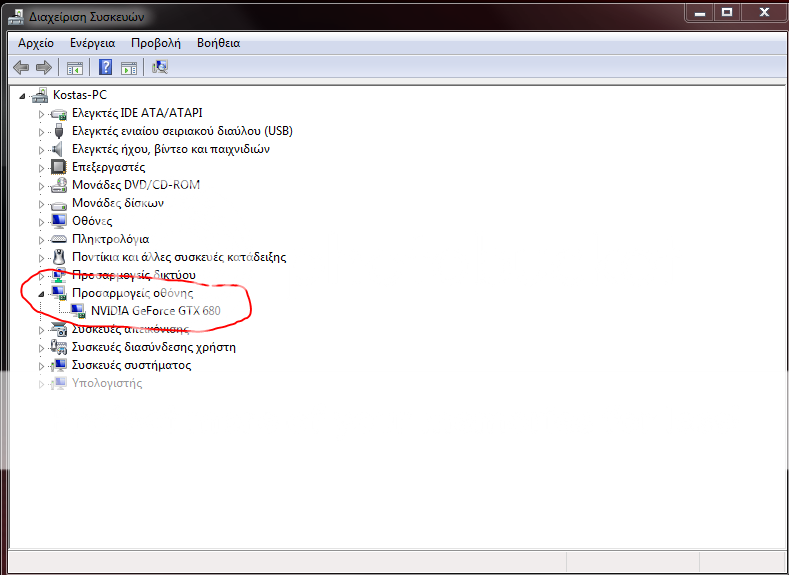The width and height of the screenshot is (789, 575).
Task: Collapse the Kostas-PC root node
Action: (24, 95)
